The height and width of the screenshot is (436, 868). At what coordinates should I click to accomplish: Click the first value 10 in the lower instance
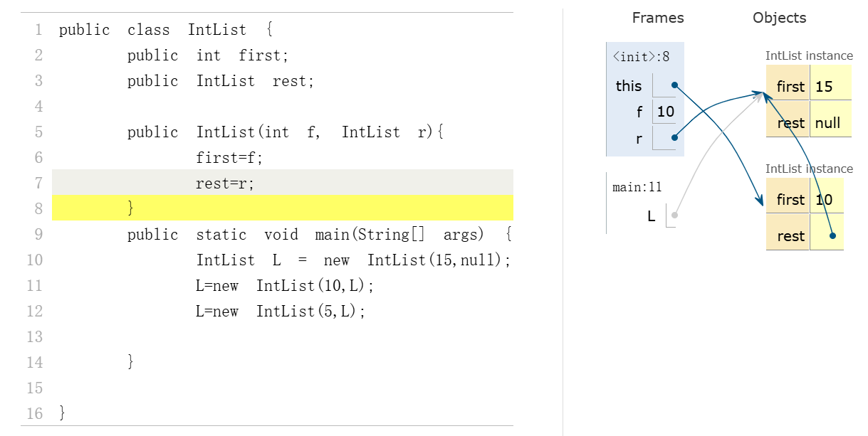coord(824,200)
